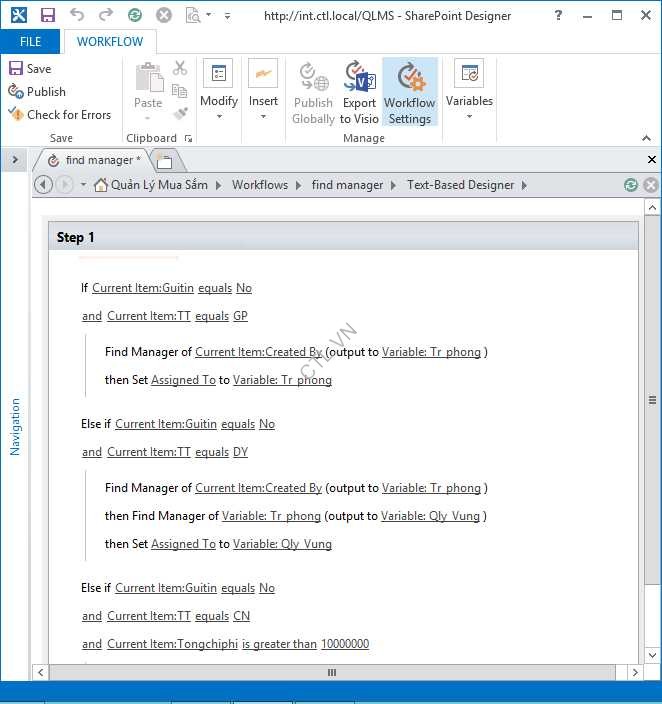662x704 pixels.
Task: Click the Quản Lý Mua Sắm breadcrumb
Action: [159, 185]
